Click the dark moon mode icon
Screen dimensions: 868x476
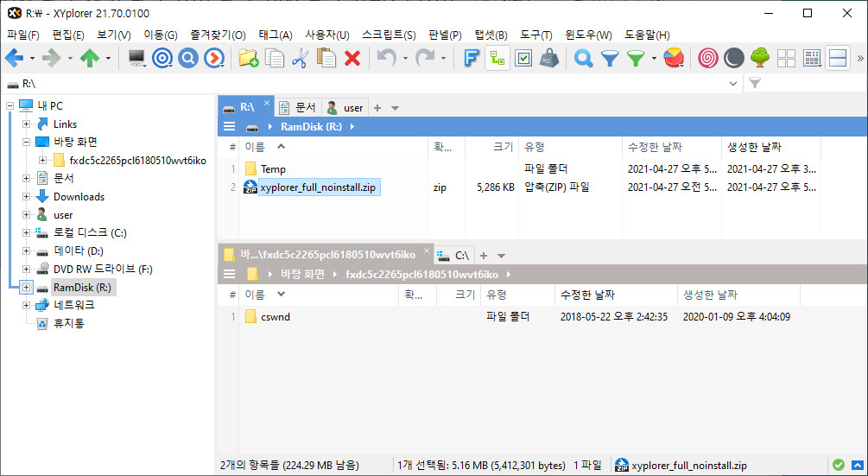click(x=733, y=58)
